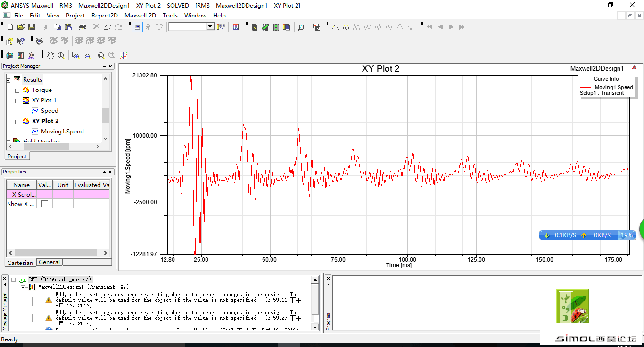
Task: Validate the design with green checkmark icon
Action: click(265, 27)
